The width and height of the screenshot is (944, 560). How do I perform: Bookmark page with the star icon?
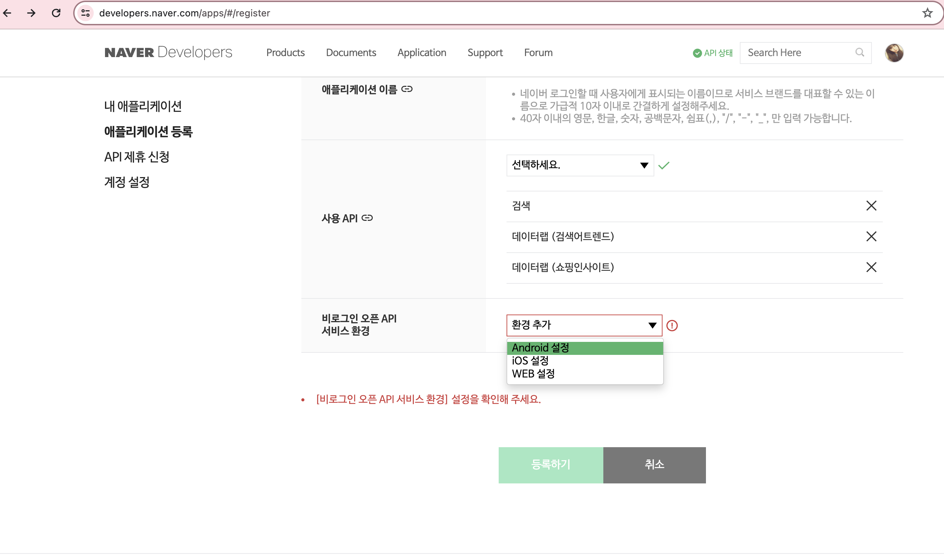click(927, 13)
